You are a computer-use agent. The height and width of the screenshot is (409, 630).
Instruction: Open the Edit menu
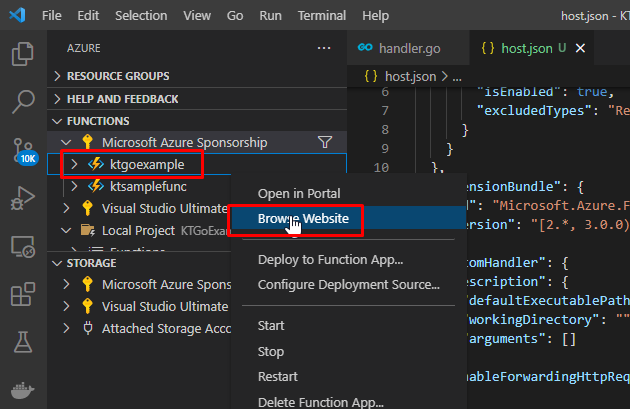click(x=88, y=15)
